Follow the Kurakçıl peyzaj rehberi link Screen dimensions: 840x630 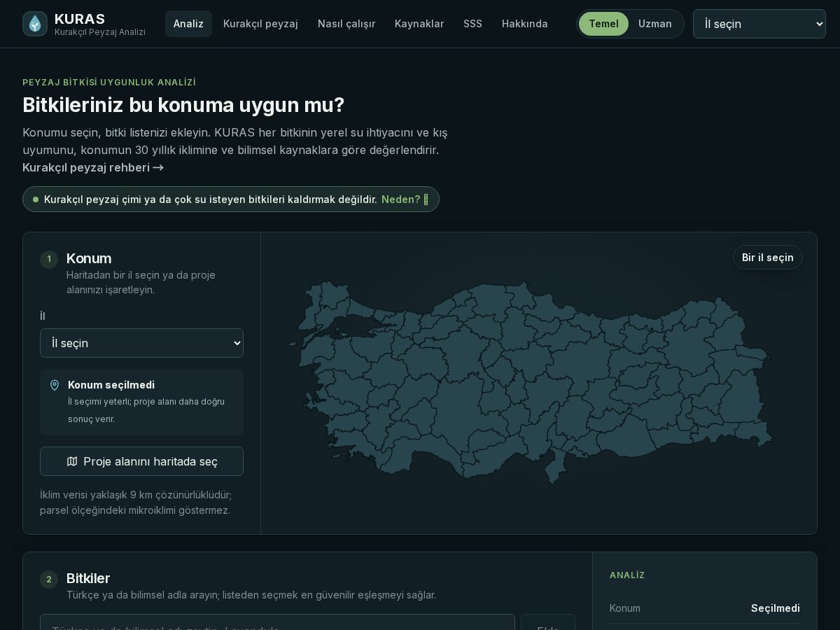pyautogui.click(x=93, y=167)
